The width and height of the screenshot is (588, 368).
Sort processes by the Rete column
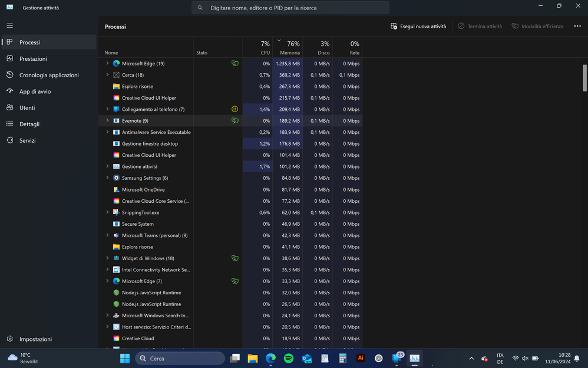(347, 47)
